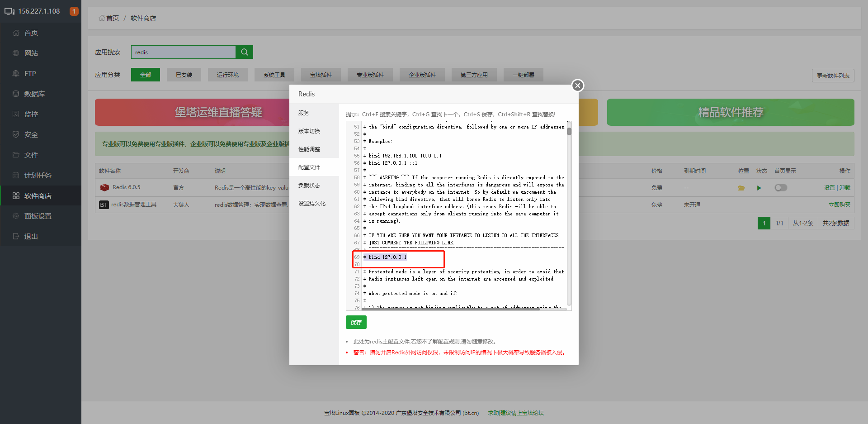Open the Redis install folder icon
The width and height of the screenshot is (868, 424).
[x=741, y=188]
